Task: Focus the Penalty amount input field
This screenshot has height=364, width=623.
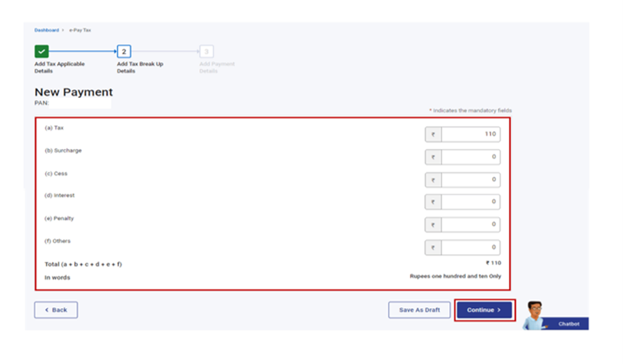Action: pos(471,225)
